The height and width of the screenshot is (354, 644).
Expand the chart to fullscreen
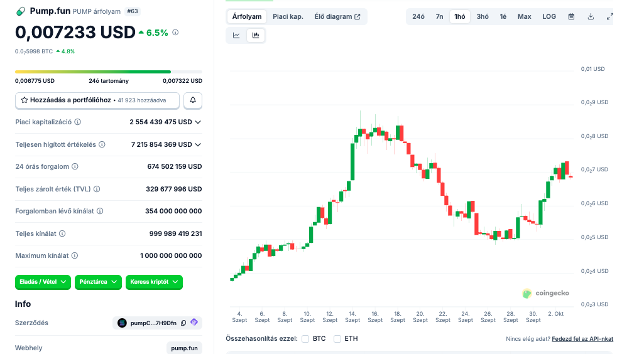609,17
